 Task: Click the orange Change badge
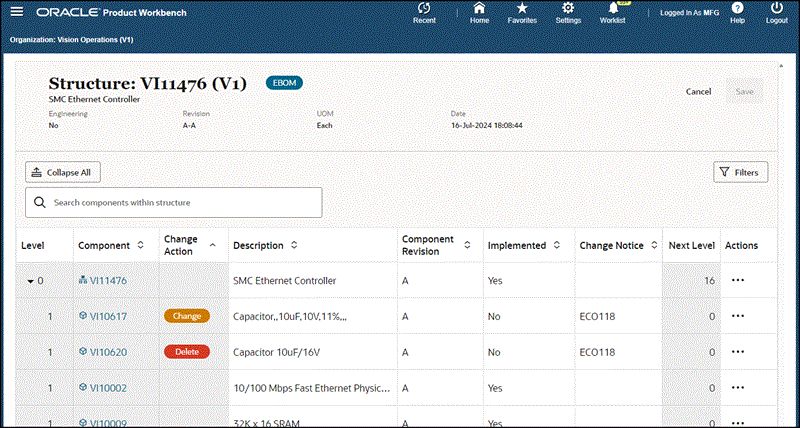point(187,316)
